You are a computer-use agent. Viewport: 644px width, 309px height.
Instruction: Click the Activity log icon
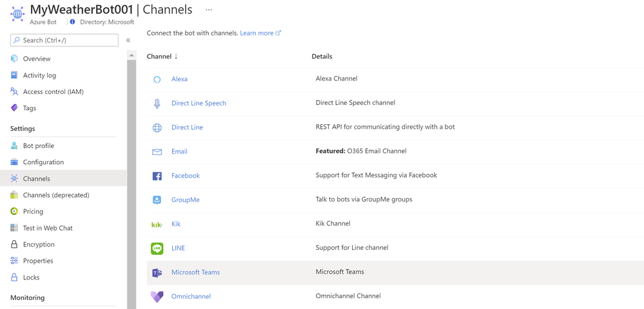(x=14, y=75)
